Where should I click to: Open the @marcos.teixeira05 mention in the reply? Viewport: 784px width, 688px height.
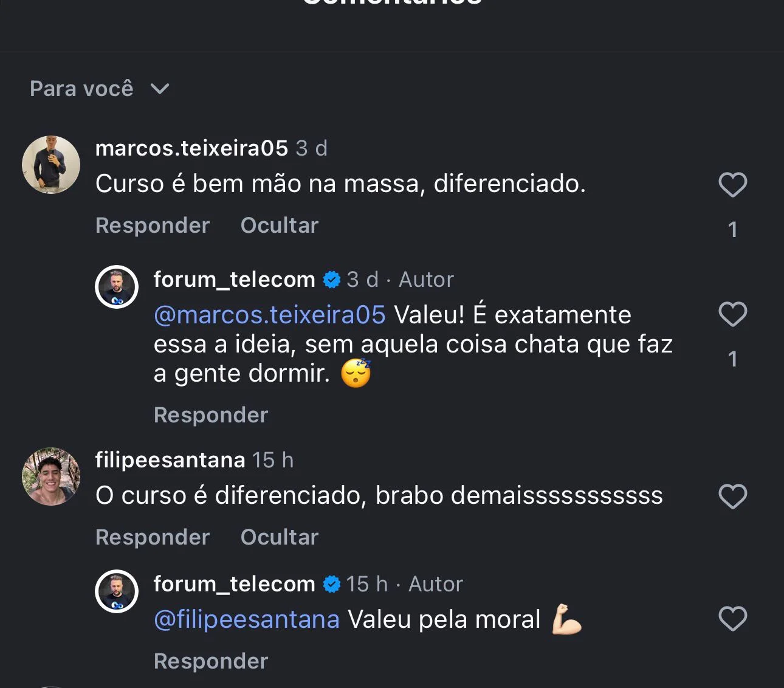pos(270,314)
